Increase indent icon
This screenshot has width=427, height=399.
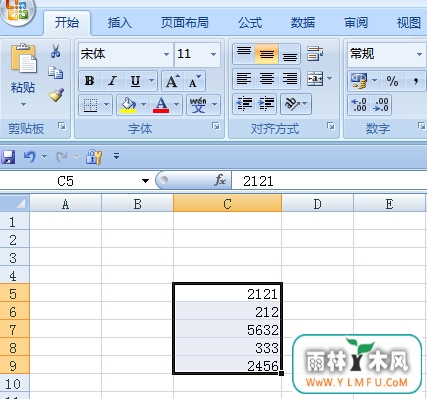tap(267, 104)
